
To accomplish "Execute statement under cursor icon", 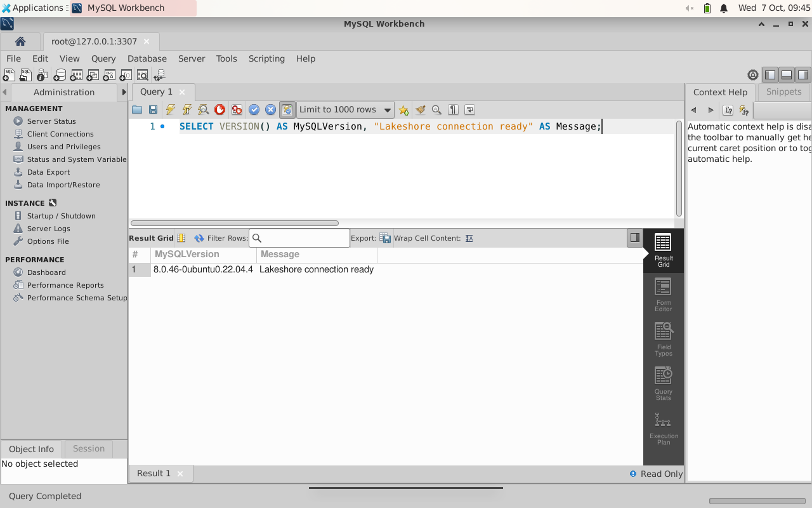I will coord(187,110).
